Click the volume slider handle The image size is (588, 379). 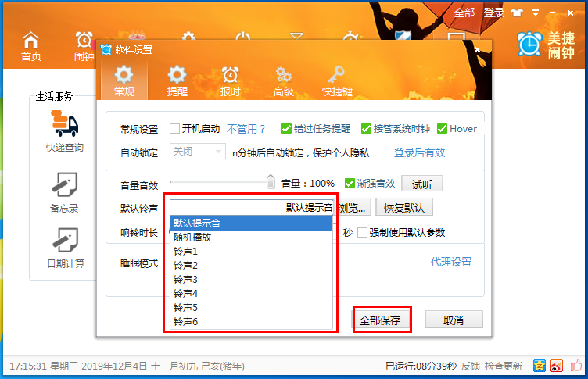(x=271, y=182)
